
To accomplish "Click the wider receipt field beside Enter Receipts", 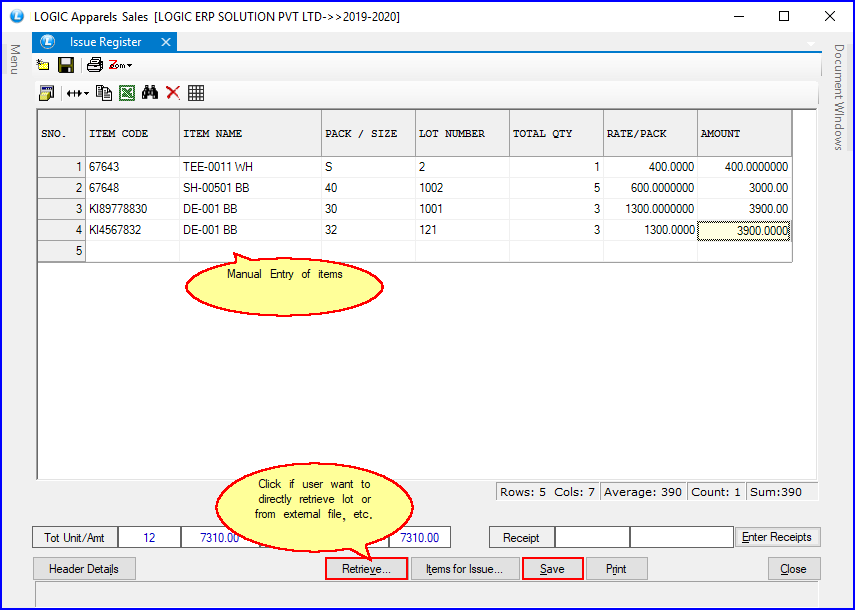I will click(x=682, y=538).
